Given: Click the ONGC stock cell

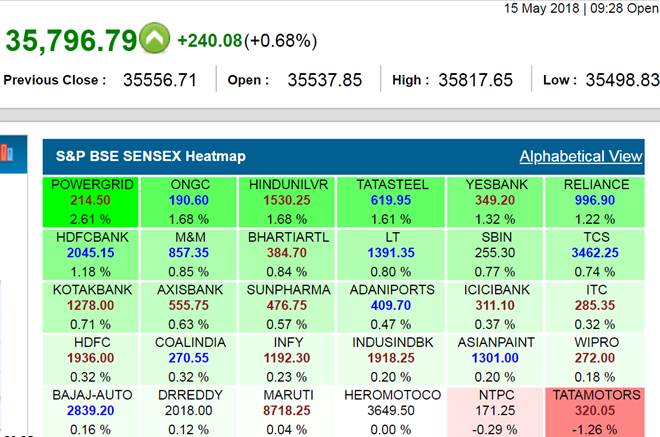Looking at the screenshot, I should [189, 201].
